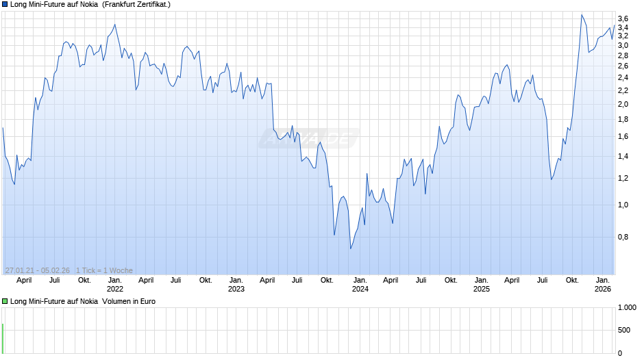
Task: Click the '2,8' price axis label
Action: [623, 56]
